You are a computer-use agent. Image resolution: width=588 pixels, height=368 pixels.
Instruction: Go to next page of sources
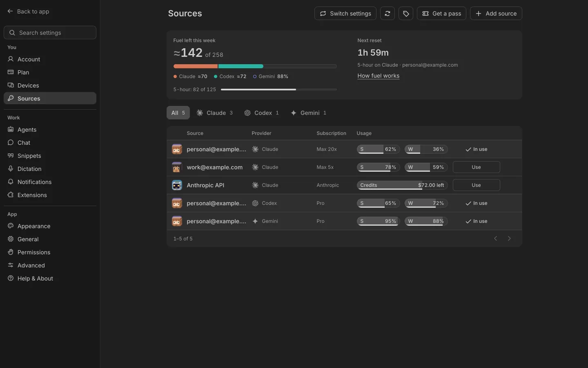[509, 238]
